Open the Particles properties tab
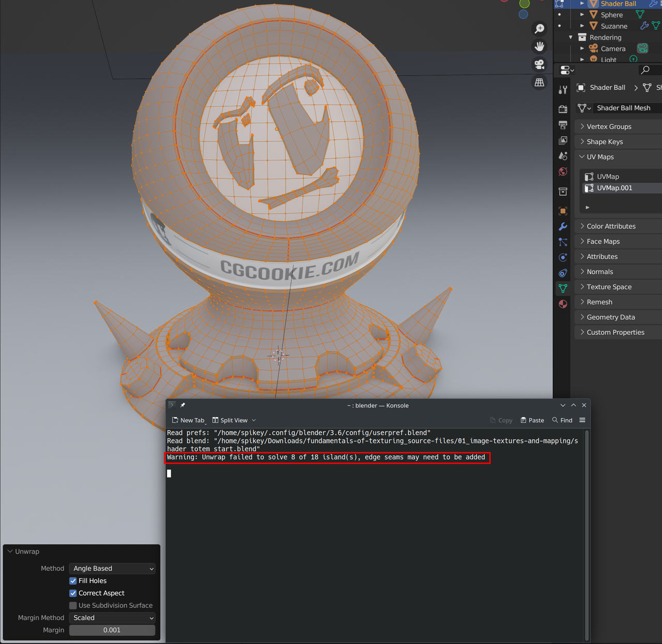 pyautogui.click(x=563, y=242)
